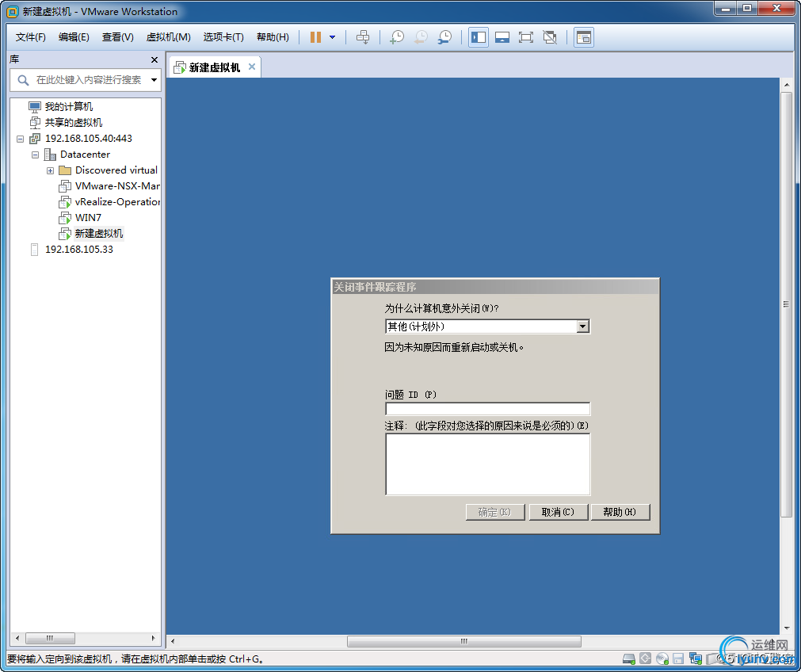Select the Datacenter entry
Viewport: 801px width, 672px height.
(x=85, y=154)
